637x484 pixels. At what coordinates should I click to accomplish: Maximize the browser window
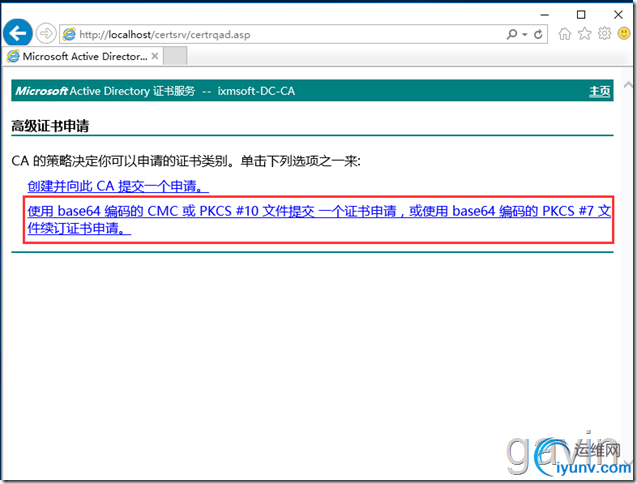(x=581, y=15)
